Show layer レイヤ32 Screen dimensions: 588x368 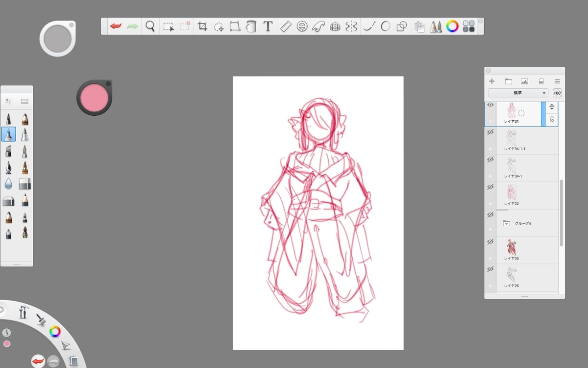pyautogui.click(x=490, y=187)
